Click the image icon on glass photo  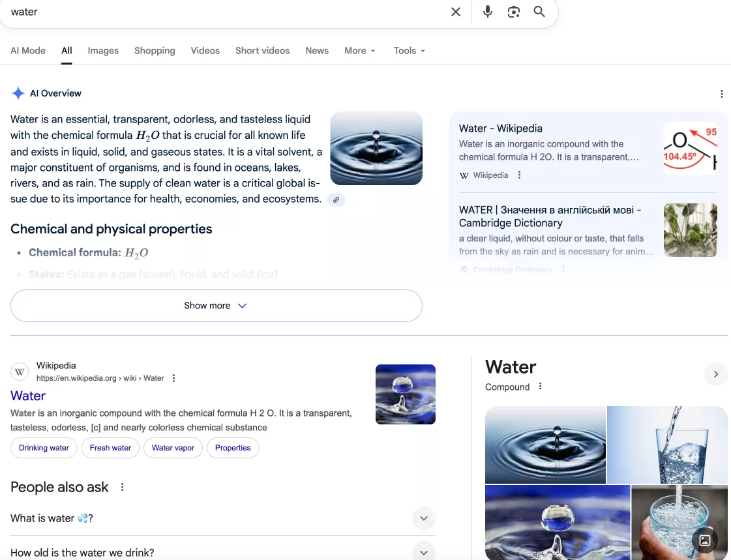click(704, 540)
